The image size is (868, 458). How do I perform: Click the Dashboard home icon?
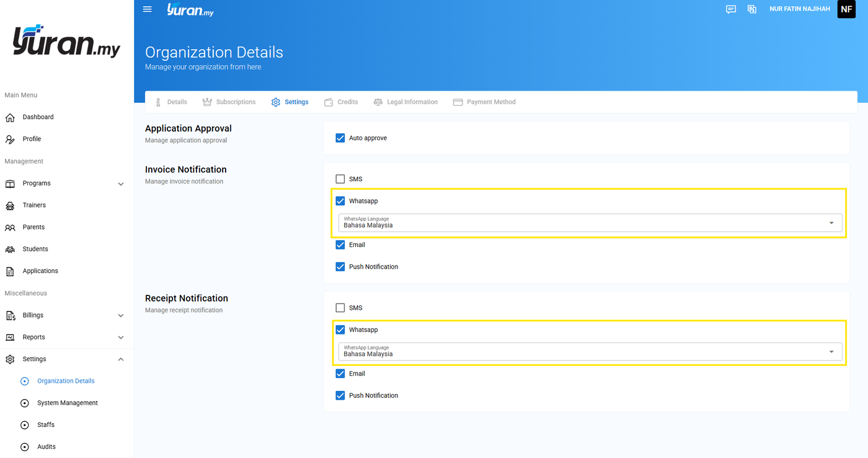pyautogui.click(x=10, y=117)
